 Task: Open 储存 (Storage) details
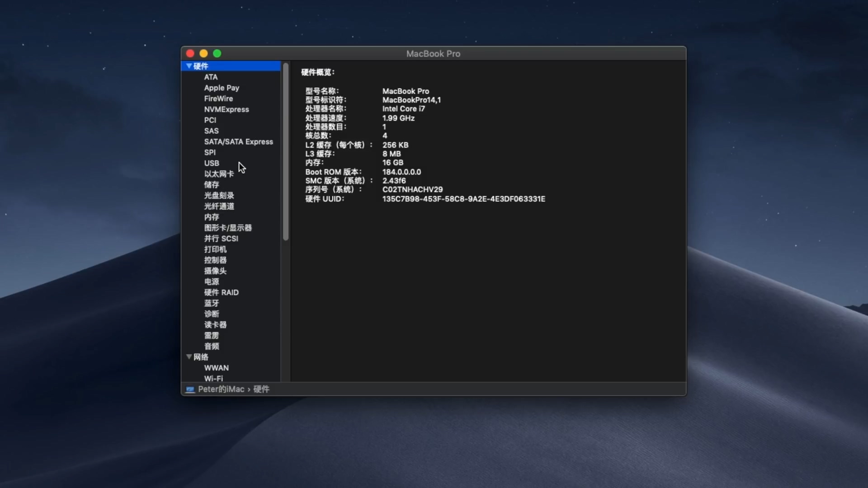tap(211, 184)
